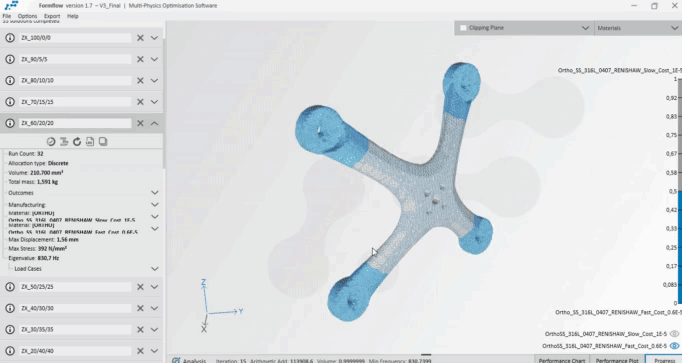Screen dimensions: 682x363
Task: Switch to the Progress tab
Action: click(x=664, y=359)
